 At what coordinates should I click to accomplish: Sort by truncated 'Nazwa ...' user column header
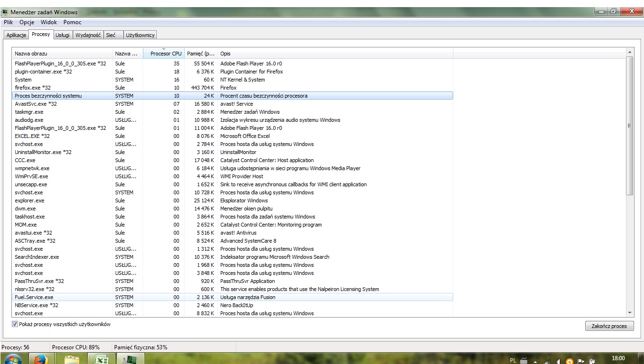[128, 54]
